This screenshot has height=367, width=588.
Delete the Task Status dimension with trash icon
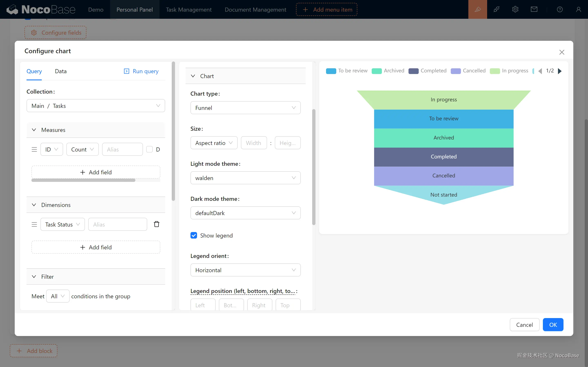click(156, 224)
